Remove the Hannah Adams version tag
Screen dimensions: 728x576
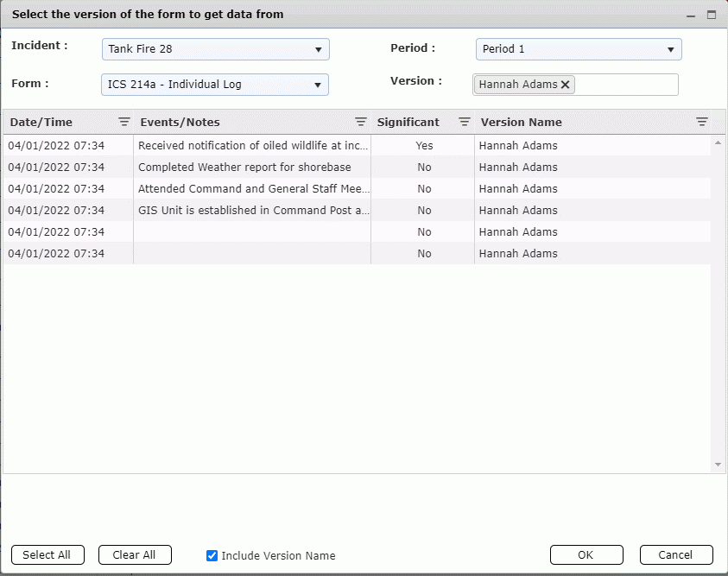click(566, 85)
